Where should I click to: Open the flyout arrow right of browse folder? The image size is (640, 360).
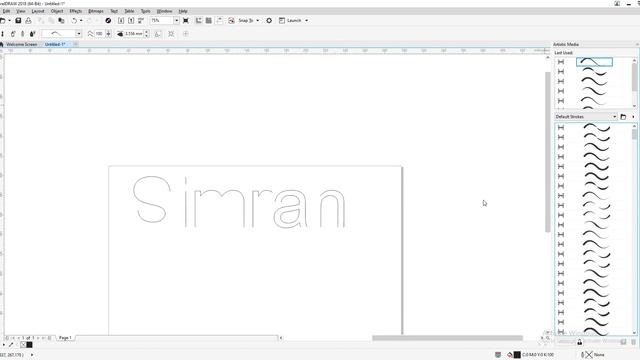[633, 117]
